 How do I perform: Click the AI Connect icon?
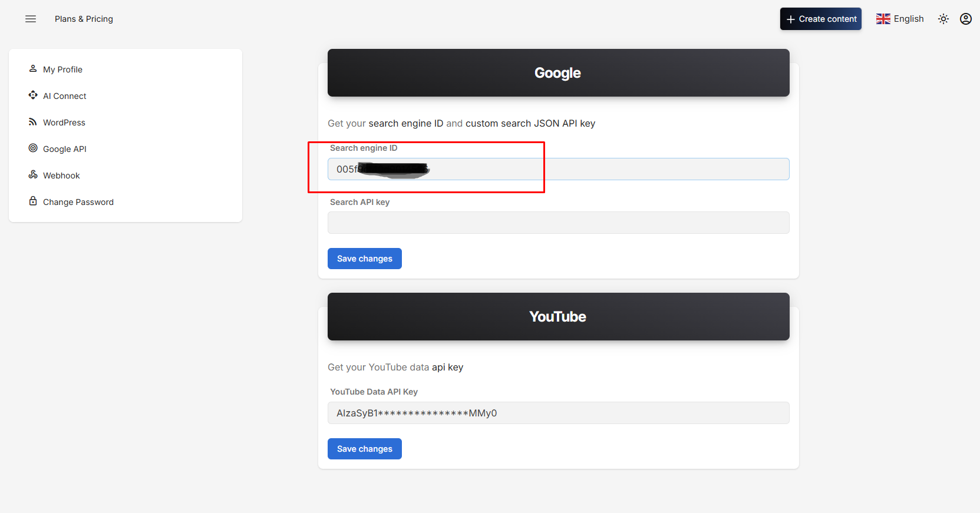point(33,95)
